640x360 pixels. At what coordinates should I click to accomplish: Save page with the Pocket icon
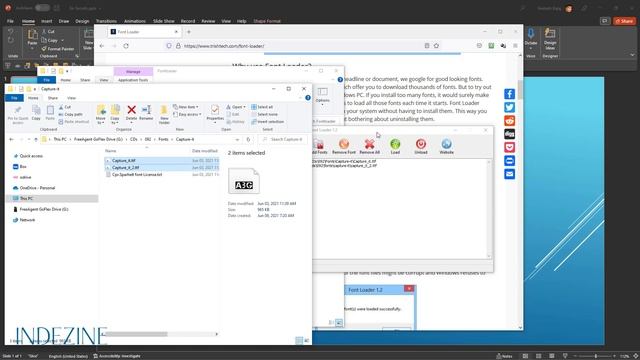point(509,147)
